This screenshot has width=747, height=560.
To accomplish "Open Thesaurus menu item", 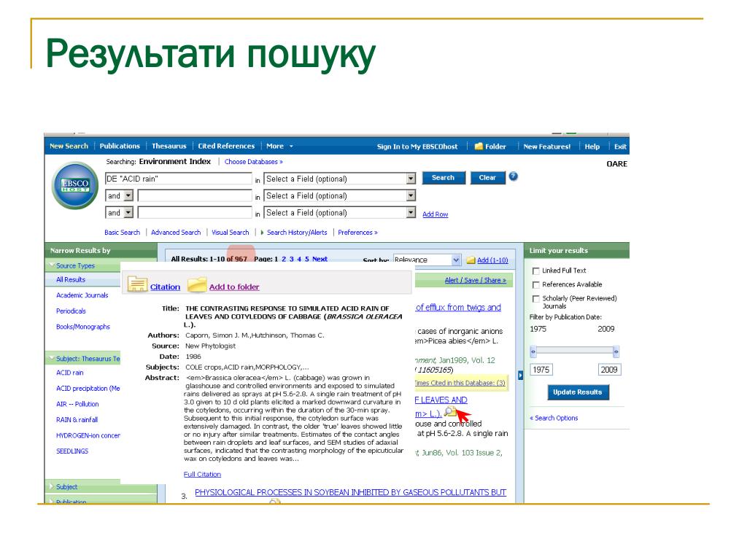I will pos(169,146).
